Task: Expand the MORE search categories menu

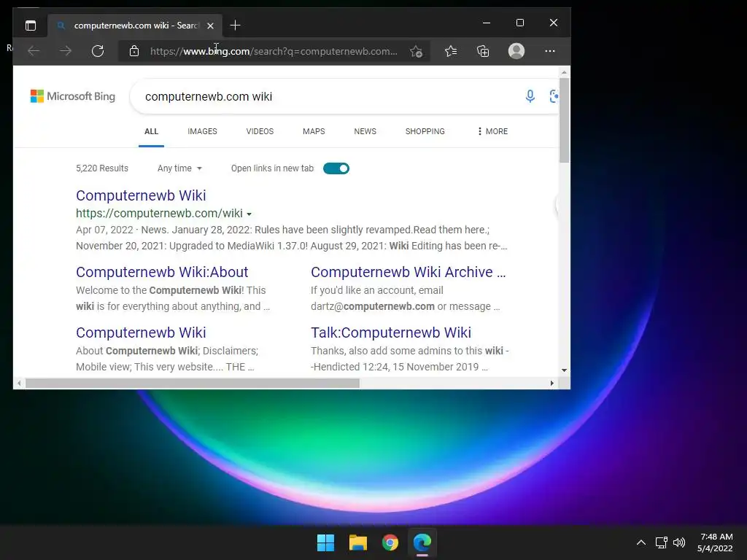Action: [492, 131]
